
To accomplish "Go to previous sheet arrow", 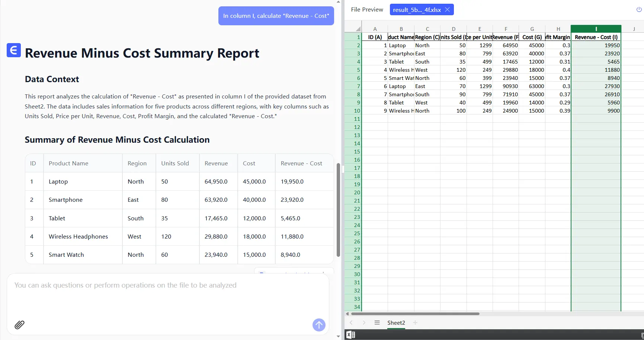I will pos(351,323).
